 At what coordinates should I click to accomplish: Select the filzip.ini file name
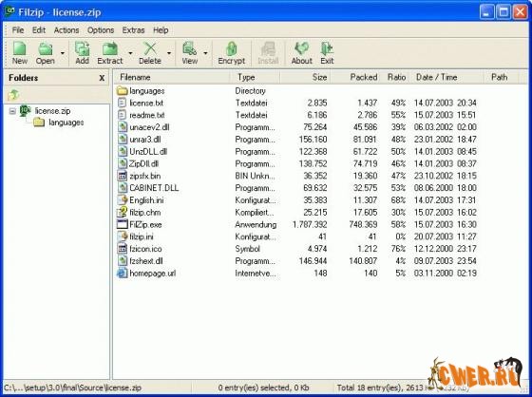point(142,236)
